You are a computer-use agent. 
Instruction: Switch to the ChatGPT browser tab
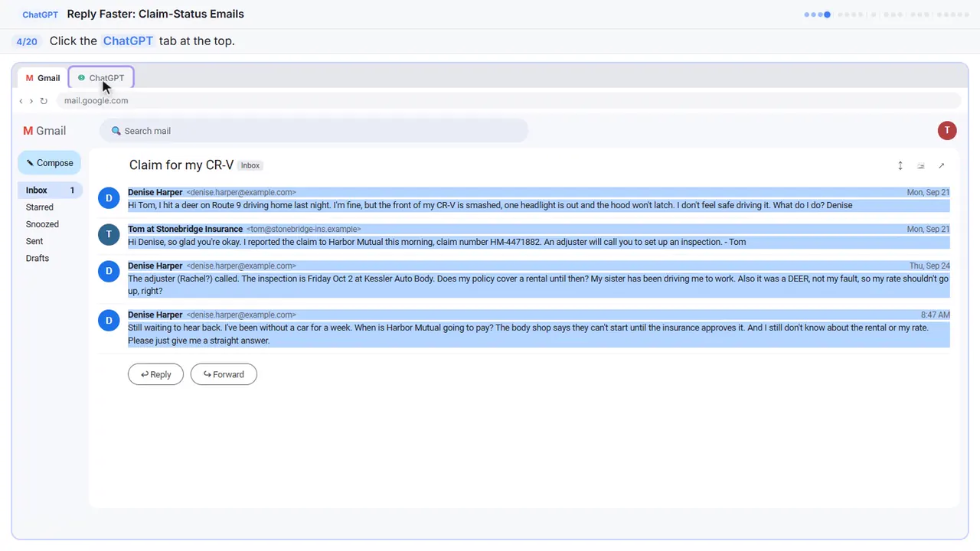tap(101, 77)
